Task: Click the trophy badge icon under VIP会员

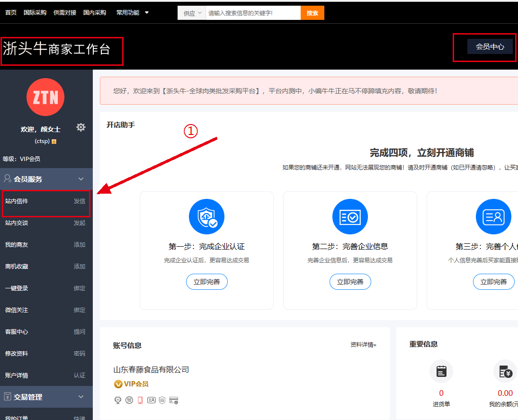Action: (x=118, y=400)
